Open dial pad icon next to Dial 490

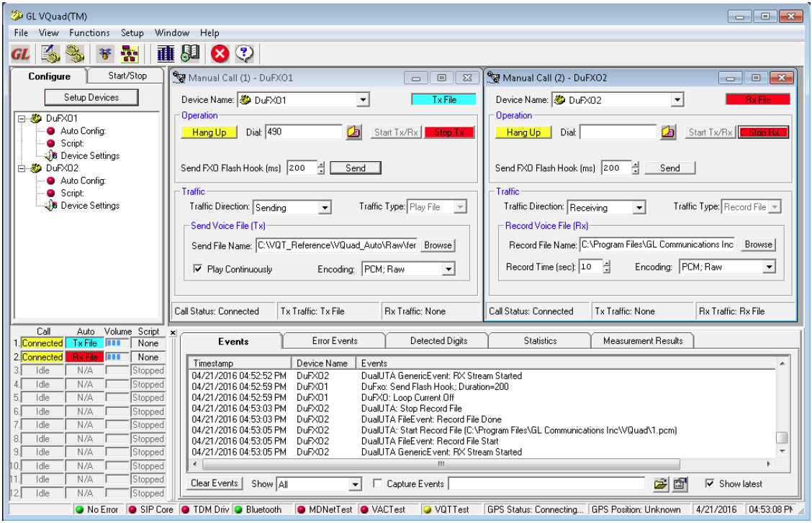353,132
